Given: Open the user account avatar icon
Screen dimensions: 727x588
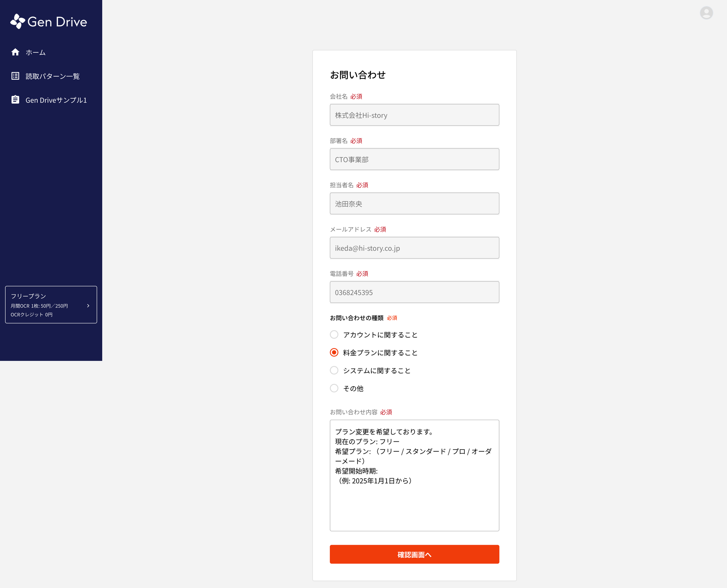Looking at the screenshot, I should (x=706, y=13).
